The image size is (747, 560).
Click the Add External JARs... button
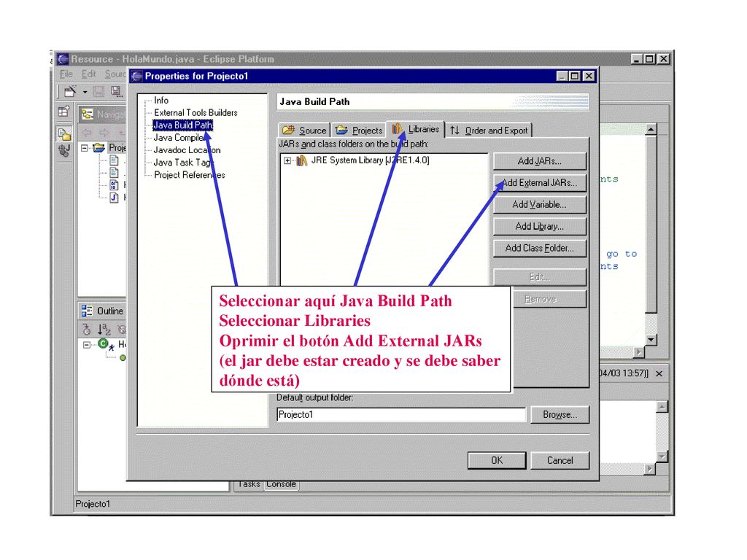click(539, 183)
